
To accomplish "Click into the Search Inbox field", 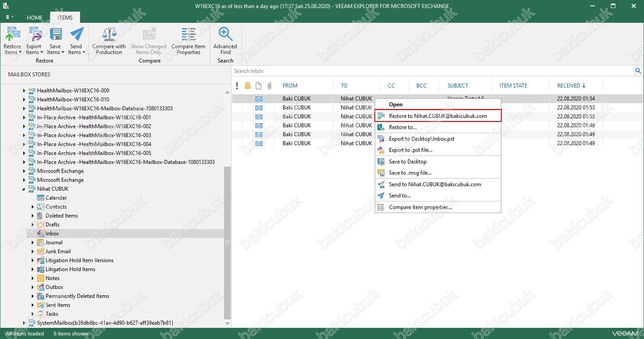I will tap(433, 71).
